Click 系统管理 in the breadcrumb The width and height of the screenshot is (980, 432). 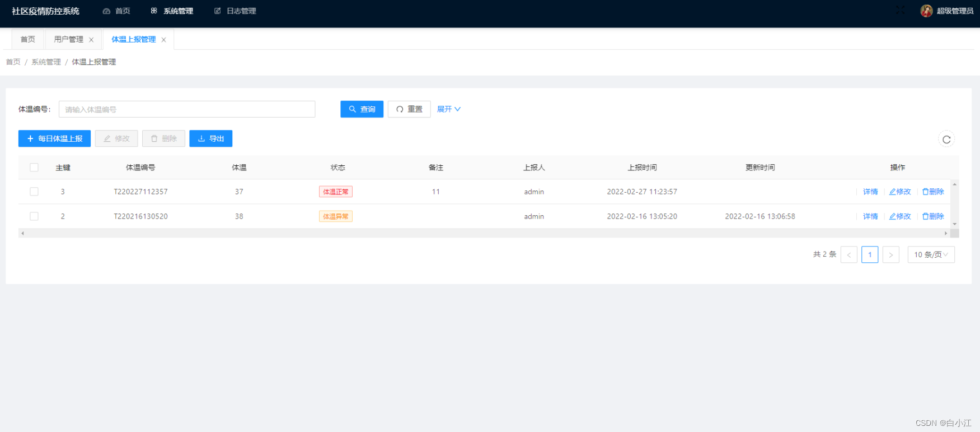click(46, 62)
